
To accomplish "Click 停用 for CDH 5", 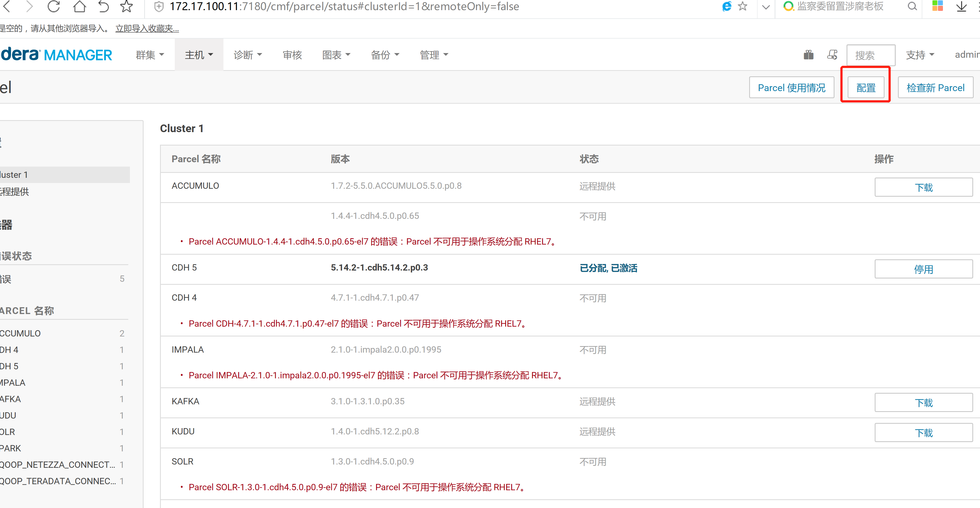I will (x=923, y=269).
